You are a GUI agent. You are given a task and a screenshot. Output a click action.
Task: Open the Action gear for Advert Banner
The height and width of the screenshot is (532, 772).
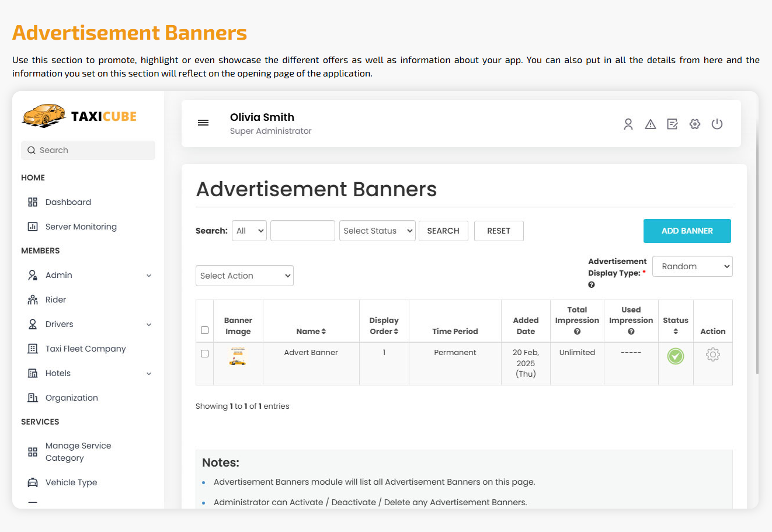coord(713,354)
